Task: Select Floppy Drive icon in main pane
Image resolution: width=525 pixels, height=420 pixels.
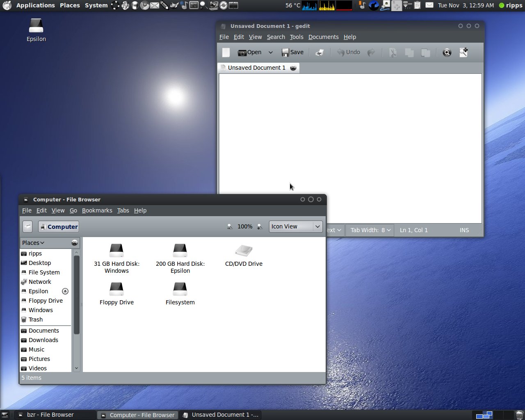Action: (116, 294)
